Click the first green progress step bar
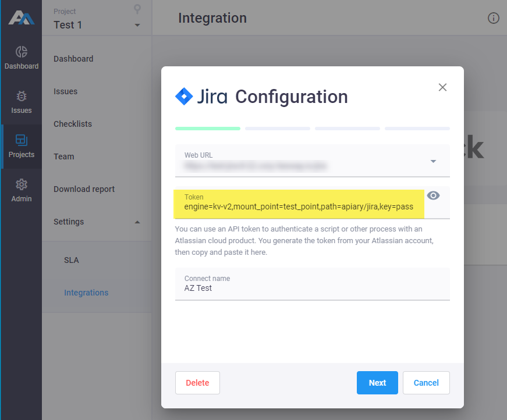507x420 pixels. coord(208,129)
